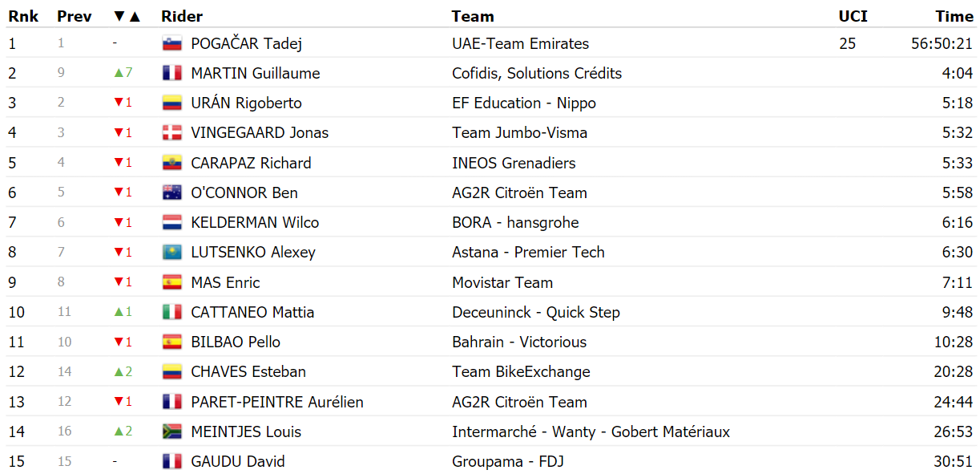Click the Team column header

[473, 16]
